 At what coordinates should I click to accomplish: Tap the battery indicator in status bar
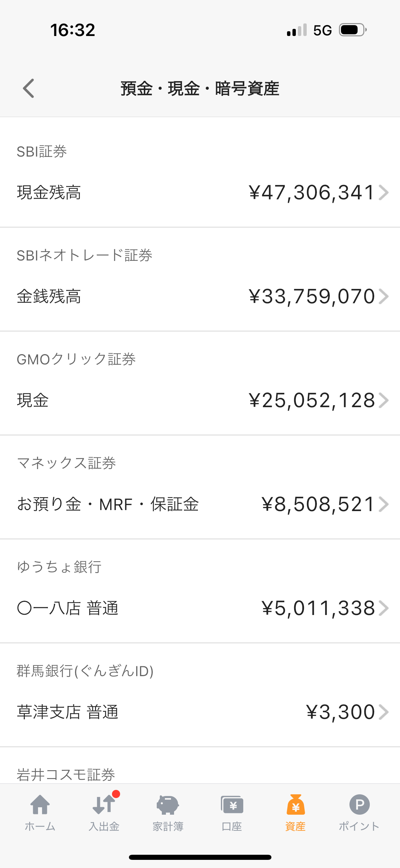coord(353,30)
